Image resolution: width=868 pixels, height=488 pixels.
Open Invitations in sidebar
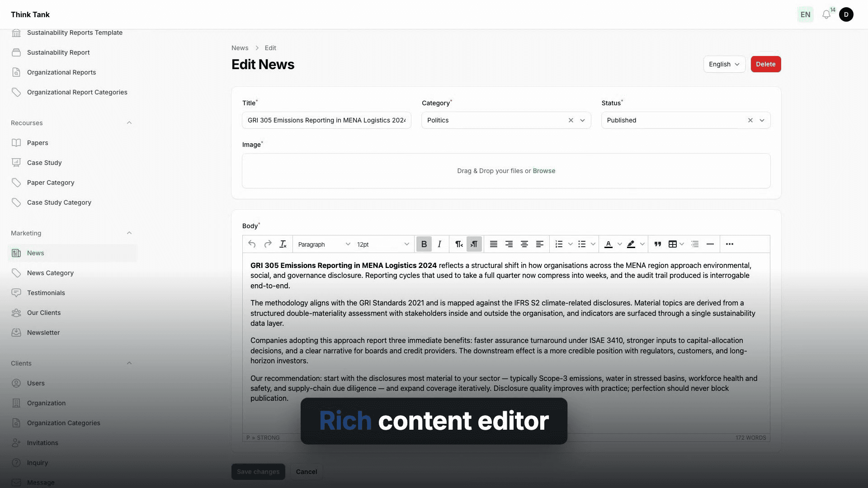42,443
